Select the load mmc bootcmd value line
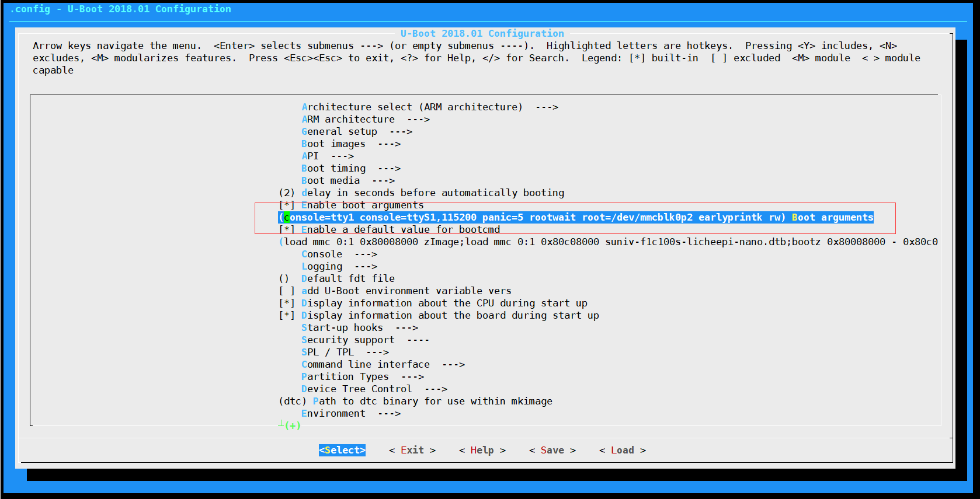Screen dimensions: 980x499 point(608,242)
